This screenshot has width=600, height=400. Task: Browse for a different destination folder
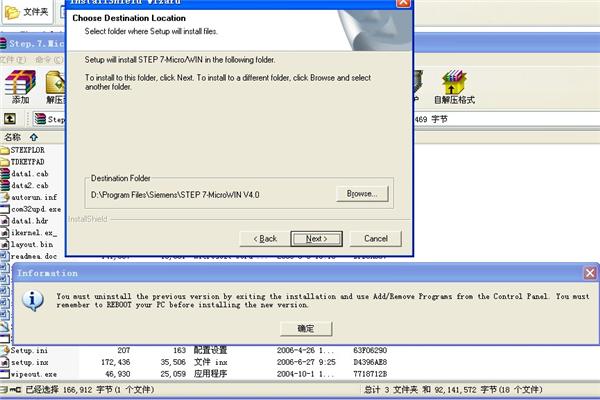pos(362,194)
